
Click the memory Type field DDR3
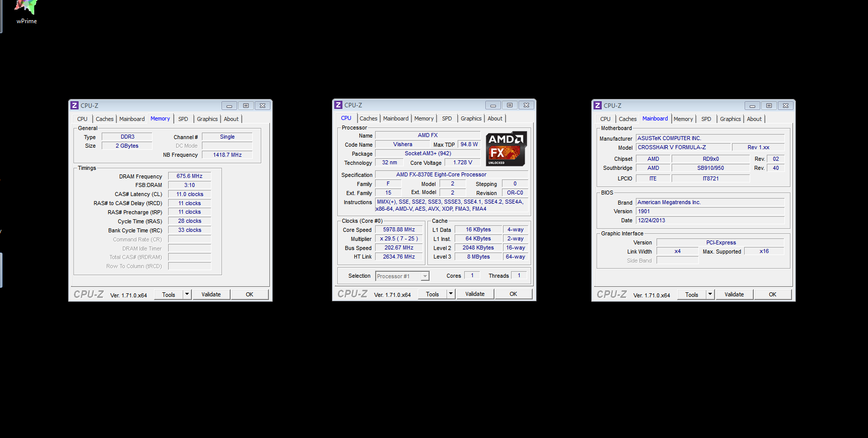(x=127, y=137)
